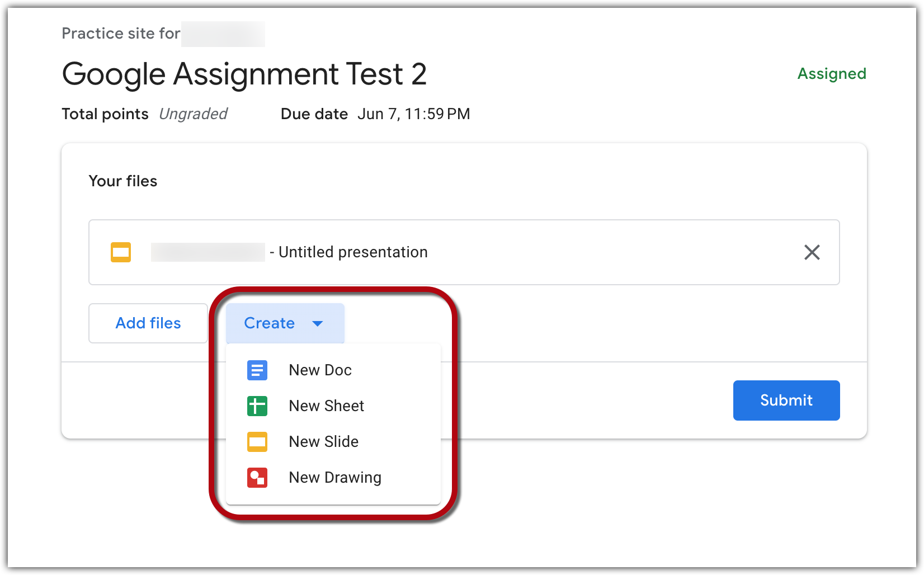924x575 pixels.
Task: Click the yellow Slides icon in the Create menu
Action: [x=257, y=441]
